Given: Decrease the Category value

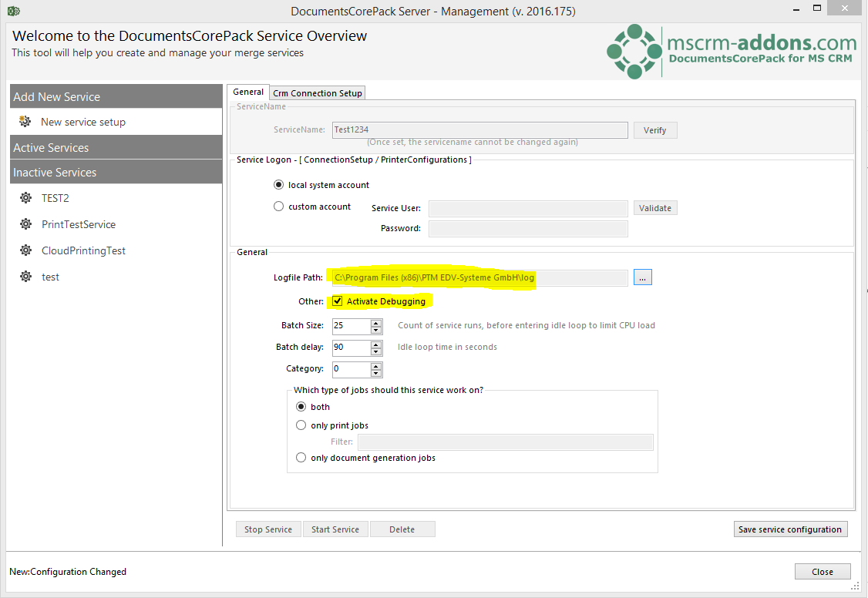Looking at the screenshot, I should pyautogui.click(x=376, y=373).
